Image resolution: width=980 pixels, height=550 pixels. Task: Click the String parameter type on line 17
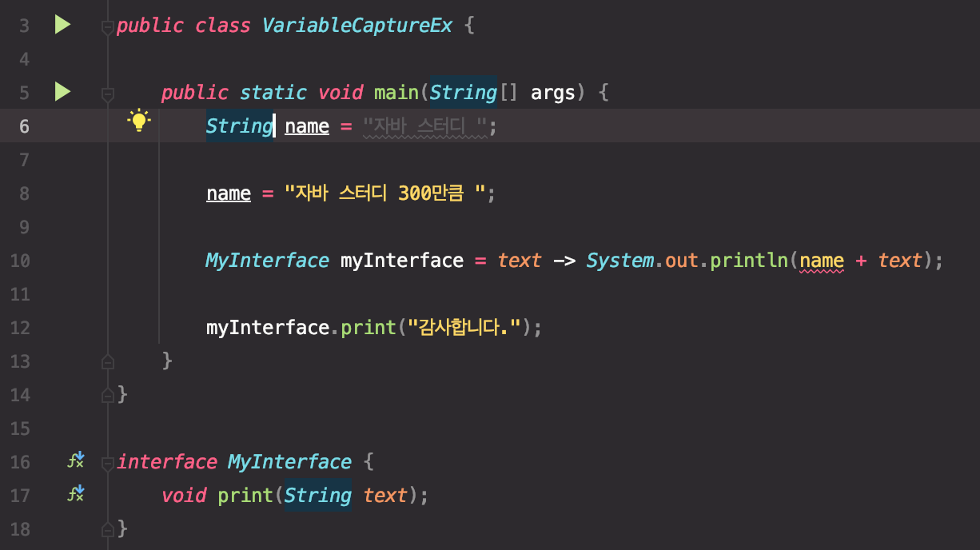click(x=318, y=496)
